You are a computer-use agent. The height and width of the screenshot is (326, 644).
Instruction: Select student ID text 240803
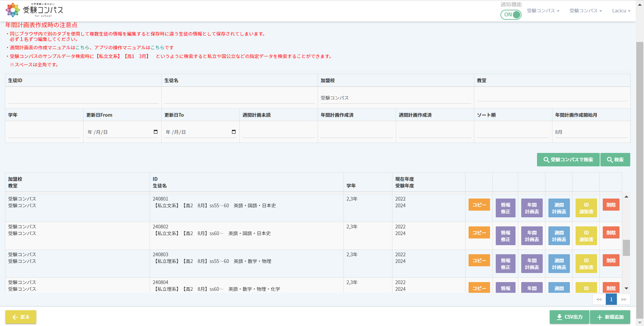(x=160, y=255)
